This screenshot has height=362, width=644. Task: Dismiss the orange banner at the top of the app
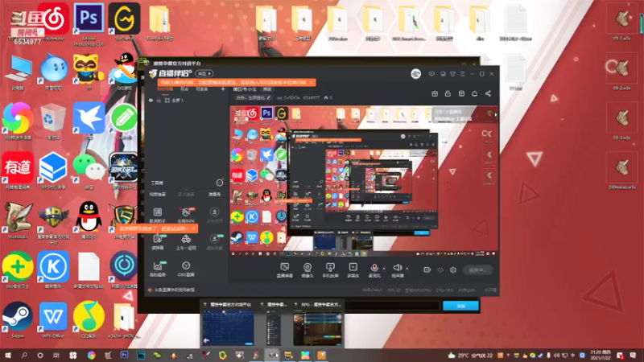coord(312,83)
